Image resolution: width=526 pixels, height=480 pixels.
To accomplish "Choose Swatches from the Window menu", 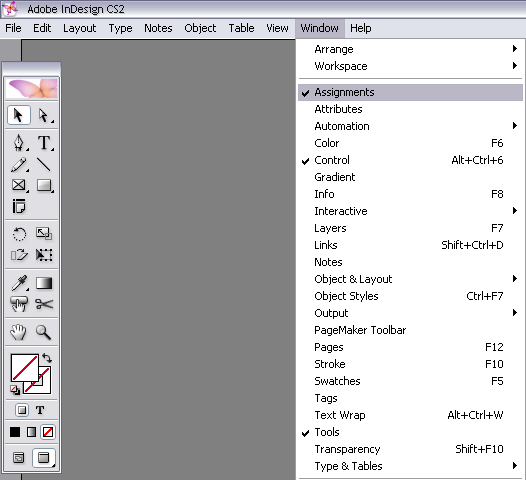I will coord(410,381).
